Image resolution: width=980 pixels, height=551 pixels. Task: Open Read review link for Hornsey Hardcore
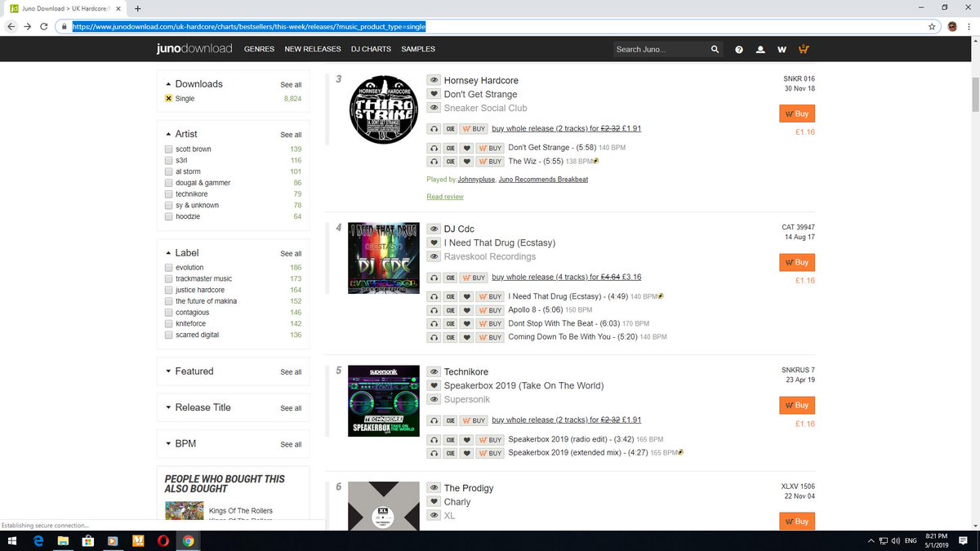445,197
